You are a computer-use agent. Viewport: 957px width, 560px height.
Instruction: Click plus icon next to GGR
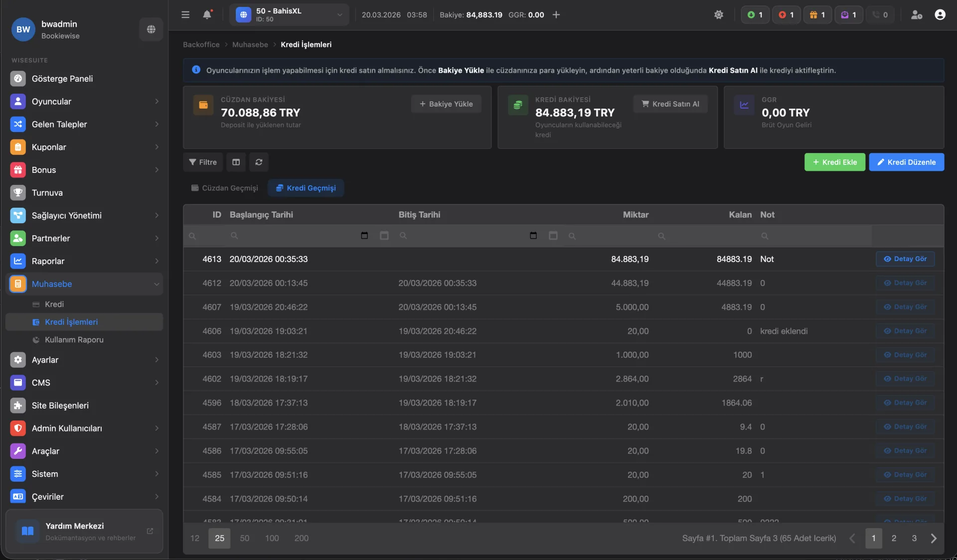[556, 15]
